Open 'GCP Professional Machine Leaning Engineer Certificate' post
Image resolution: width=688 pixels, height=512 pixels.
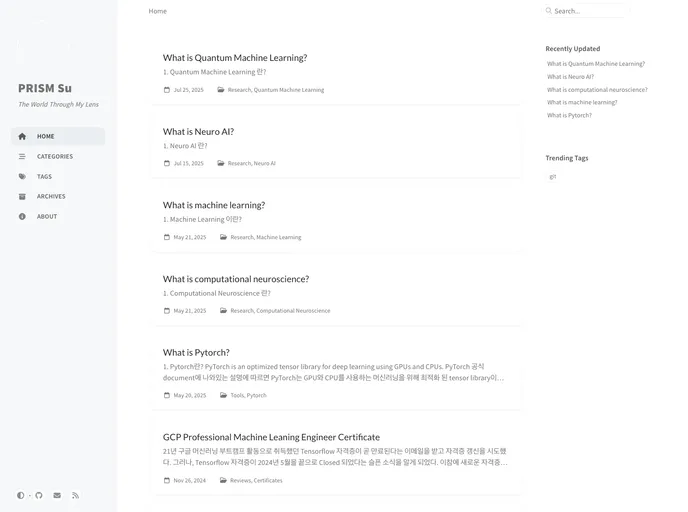click(x=271, y=437)
